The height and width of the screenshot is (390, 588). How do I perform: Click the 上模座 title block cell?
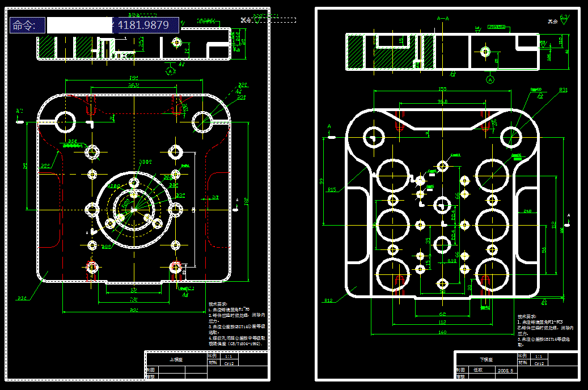[176, 359]
